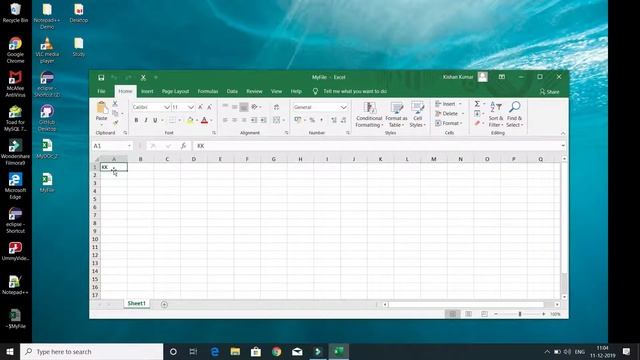The width and height of the screenshot is (640, 360).
Task: Apply percent style format
Action: click(x=312, y=120)
